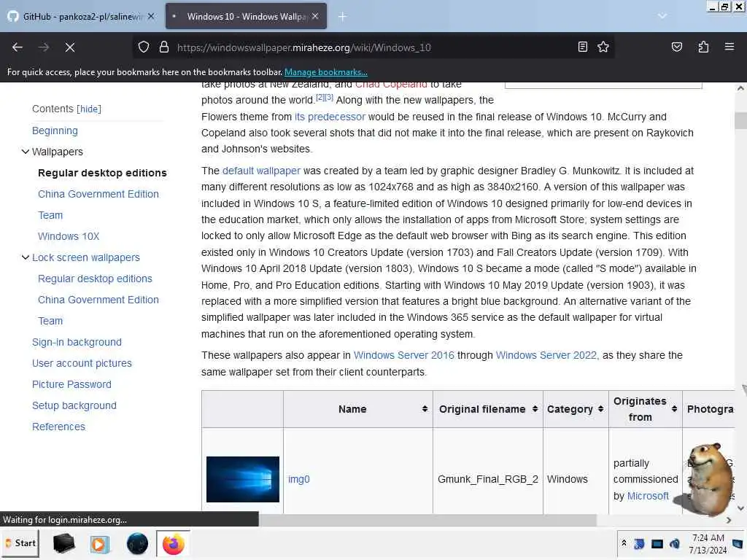Open Windows Server 2016 link

tap(403, 355)
